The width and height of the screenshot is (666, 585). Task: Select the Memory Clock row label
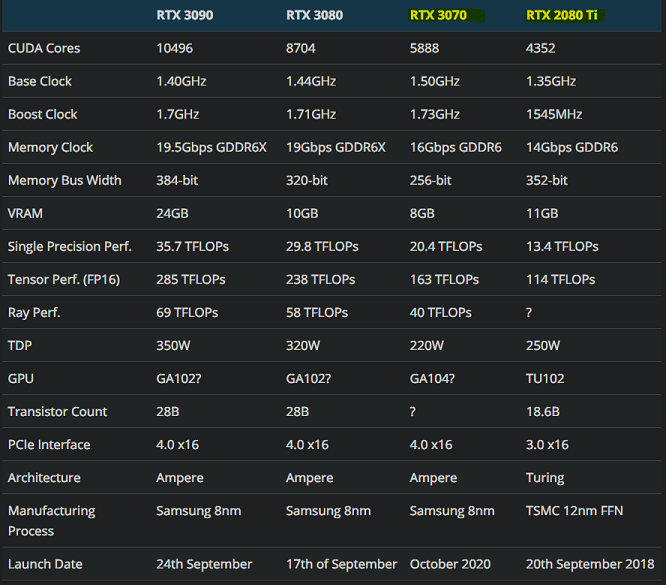(50, 147)
